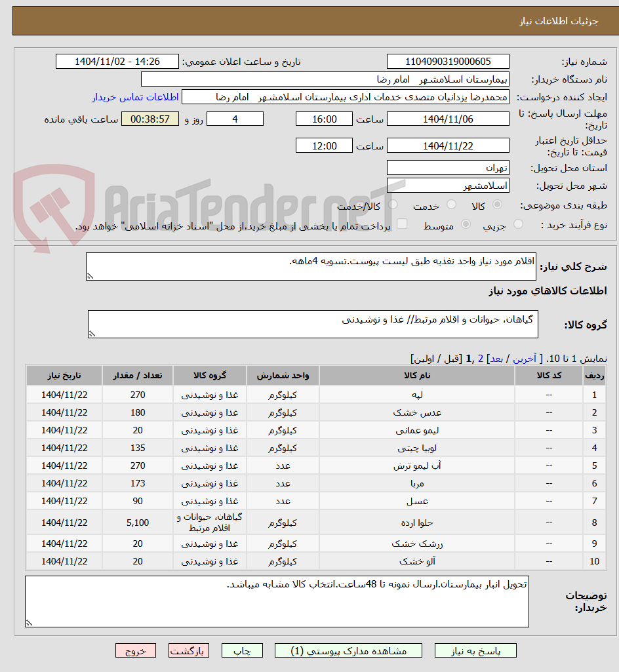This screenshot has height=672, width=619.
Task: Click the توضیحات خریدار text area
Action: click(x=277, y=602)
